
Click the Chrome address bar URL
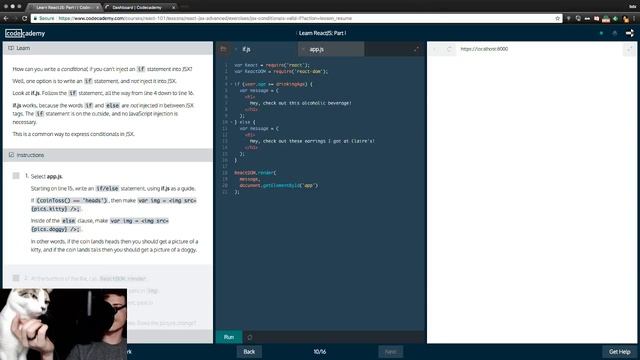point(205,18)
